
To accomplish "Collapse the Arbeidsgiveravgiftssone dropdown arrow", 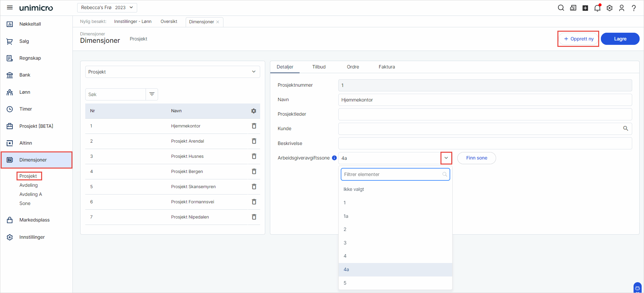I will [x=446, y=158].
